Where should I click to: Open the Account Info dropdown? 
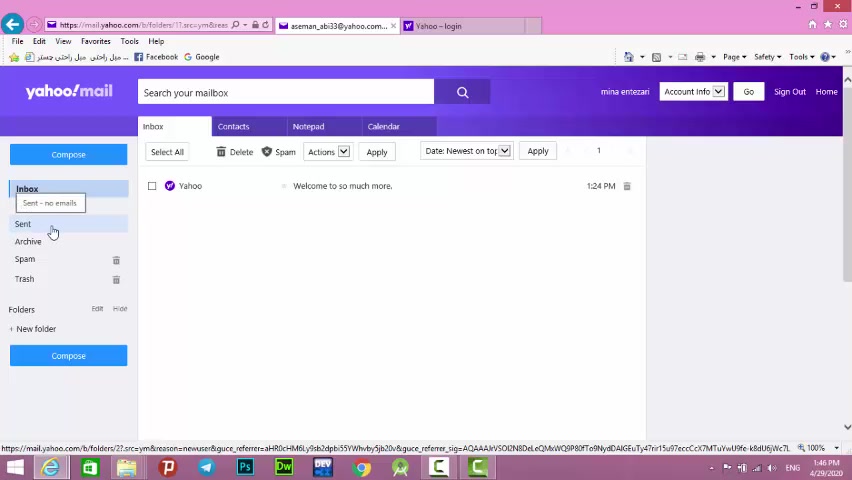pos(693,92)
